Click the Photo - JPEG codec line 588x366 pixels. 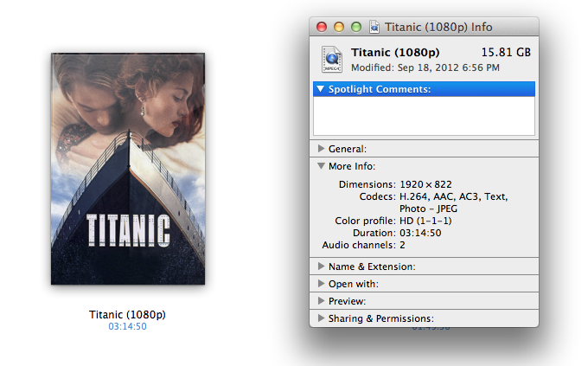pyautogui.click(x=428, y=209)
